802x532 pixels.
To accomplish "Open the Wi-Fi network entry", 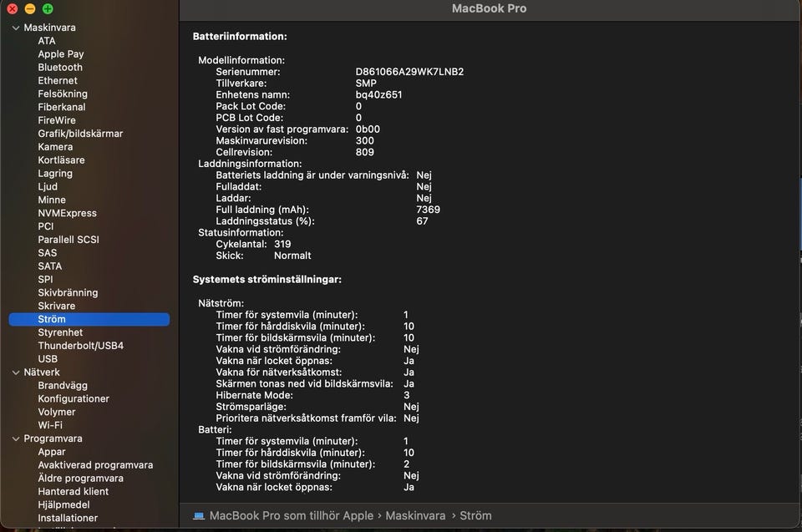I will (50, 425).
